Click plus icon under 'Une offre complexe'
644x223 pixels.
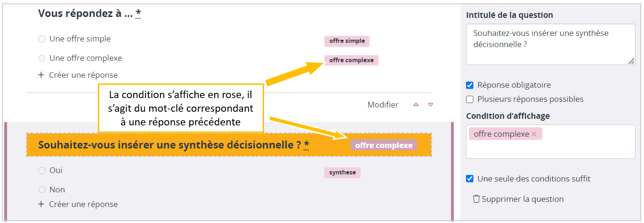pos(41,75)
